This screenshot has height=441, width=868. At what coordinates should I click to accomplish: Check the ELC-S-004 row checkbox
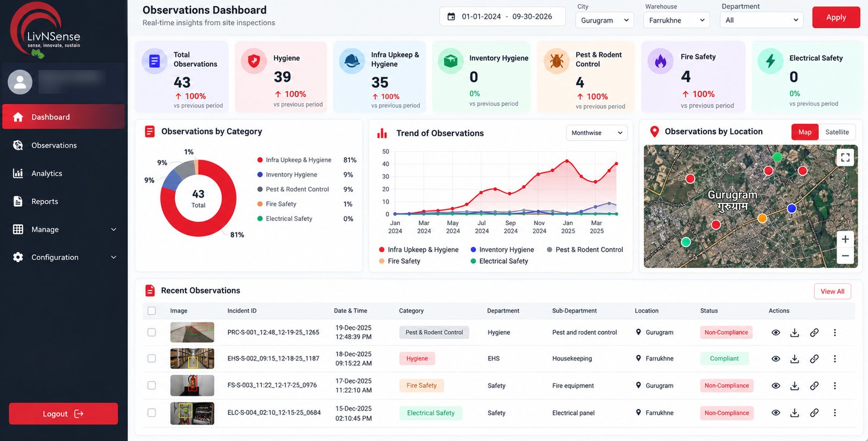pyautogui.click(x=152, y=413)
